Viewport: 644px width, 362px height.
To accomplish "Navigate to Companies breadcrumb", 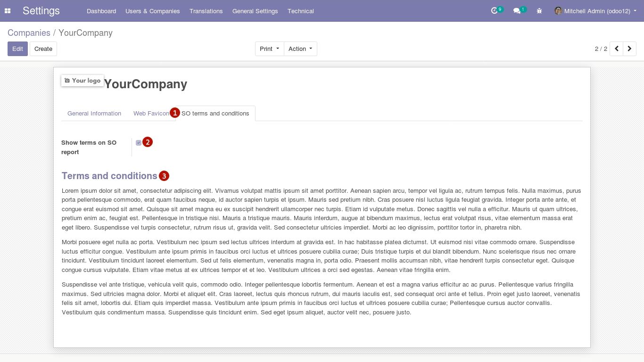I will point(29,33).
